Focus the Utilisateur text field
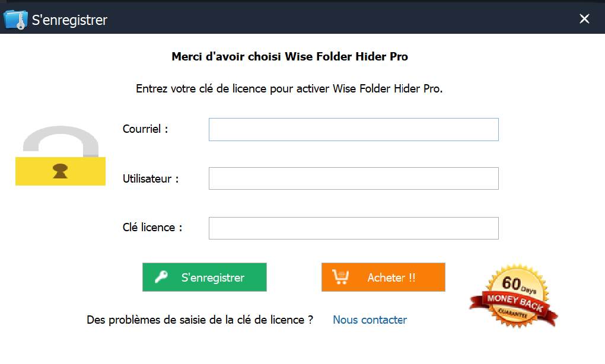605x364 pixels. click(354, 178)
